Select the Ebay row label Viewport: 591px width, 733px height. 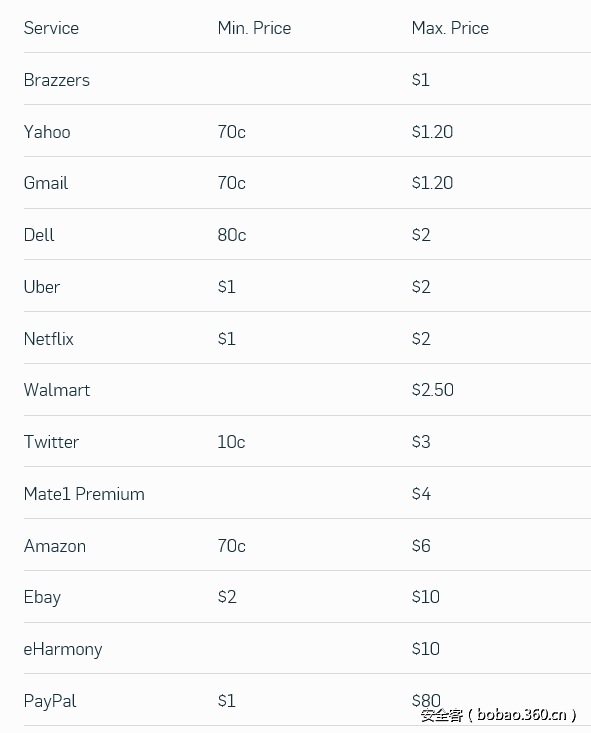(43, 597)
